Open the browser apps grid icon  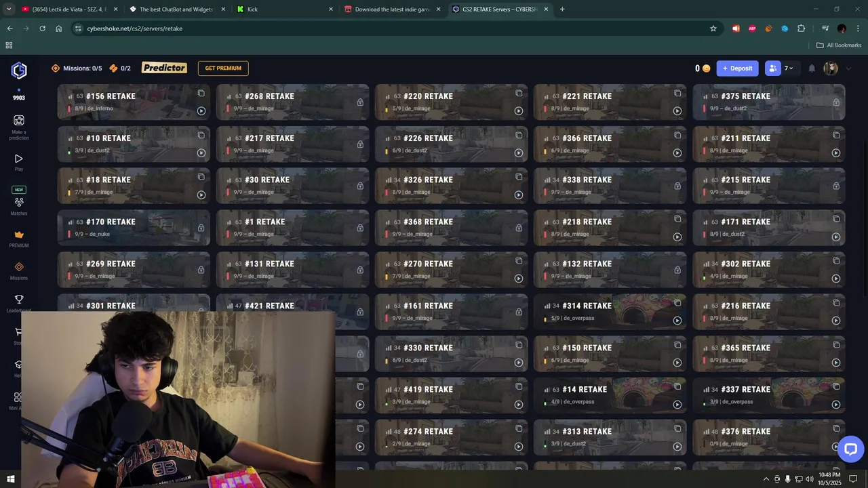coord(9,45)
